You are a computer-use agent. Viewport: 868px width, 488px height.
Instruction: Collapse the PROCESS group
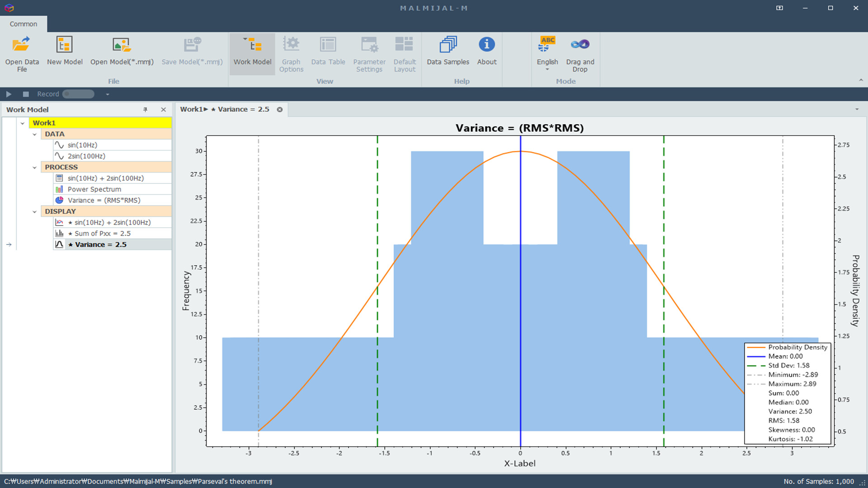35,167
